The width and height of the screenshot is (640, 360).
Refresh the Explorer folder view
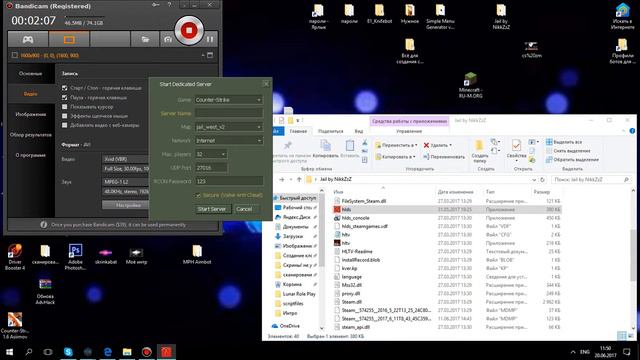click(x=542, y=180)
